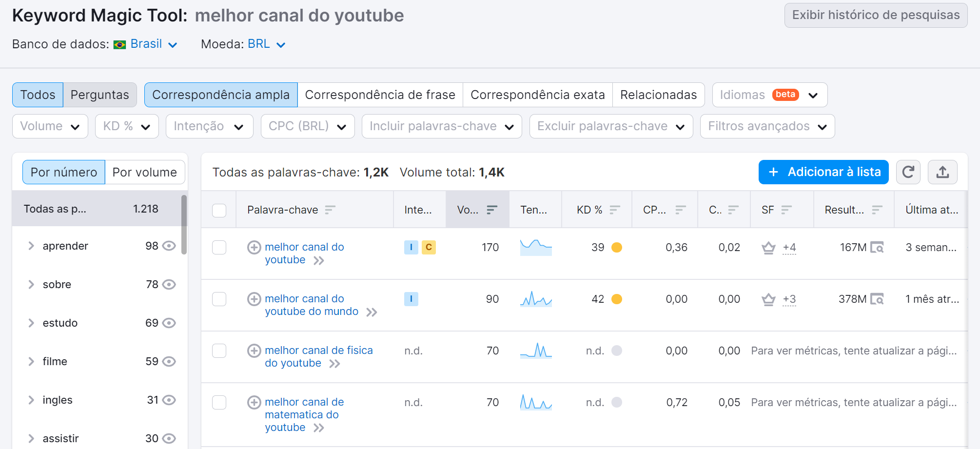
Task: Click the informational intent 'I' badge in 90-volume row
Action: click(411, 299)
